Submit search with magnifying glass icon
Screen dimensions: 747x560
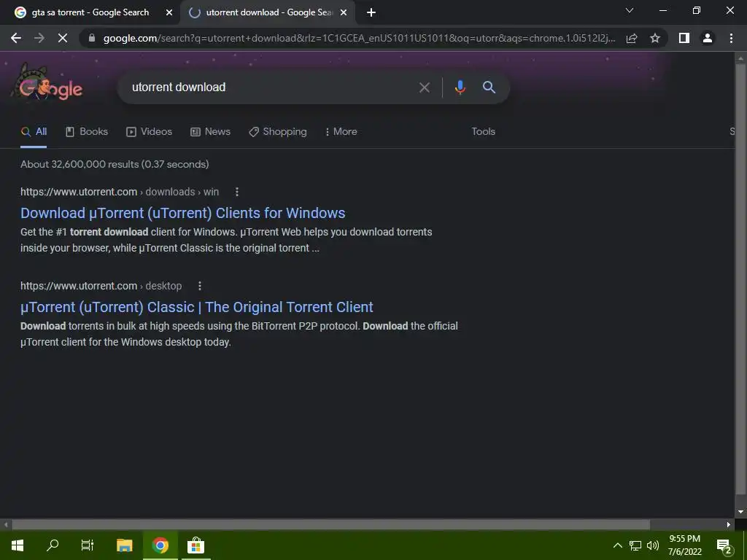(489, 87)
